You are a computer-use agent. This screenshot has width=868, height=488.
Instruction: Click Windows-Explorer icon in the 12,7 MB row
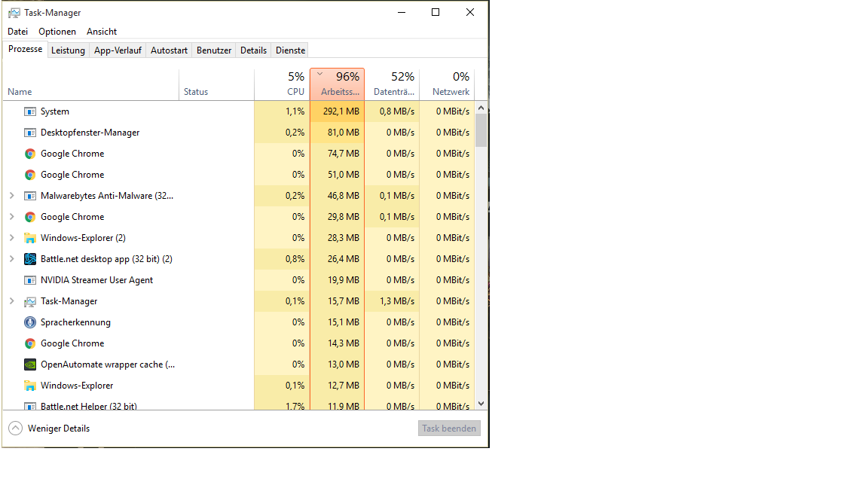(x=30, y=386)
